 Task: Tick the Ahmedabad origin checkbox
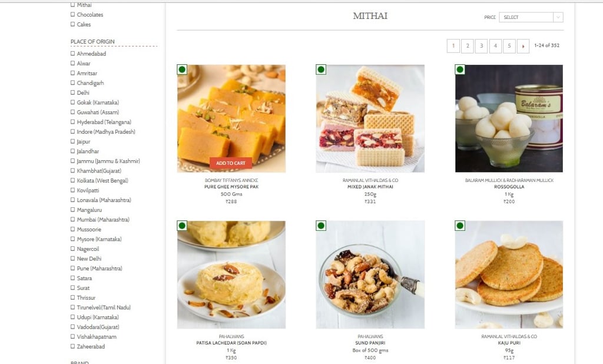(x=72, y=54)
